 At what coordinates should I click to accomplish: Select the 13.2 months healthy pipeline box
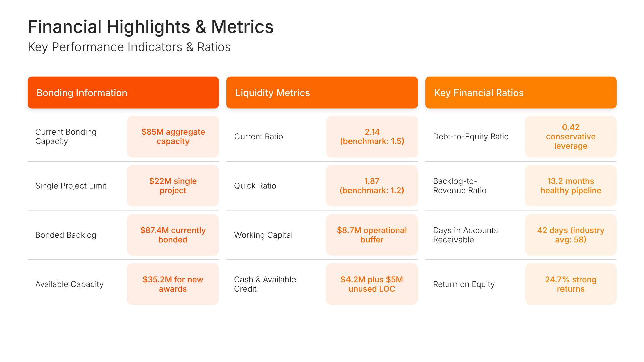coord(571,186)
